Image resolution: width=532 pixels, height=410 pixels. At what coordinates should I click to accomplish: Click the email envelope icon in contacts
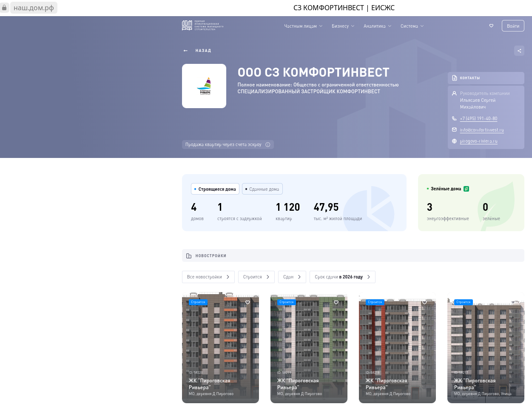coord(454,130)
